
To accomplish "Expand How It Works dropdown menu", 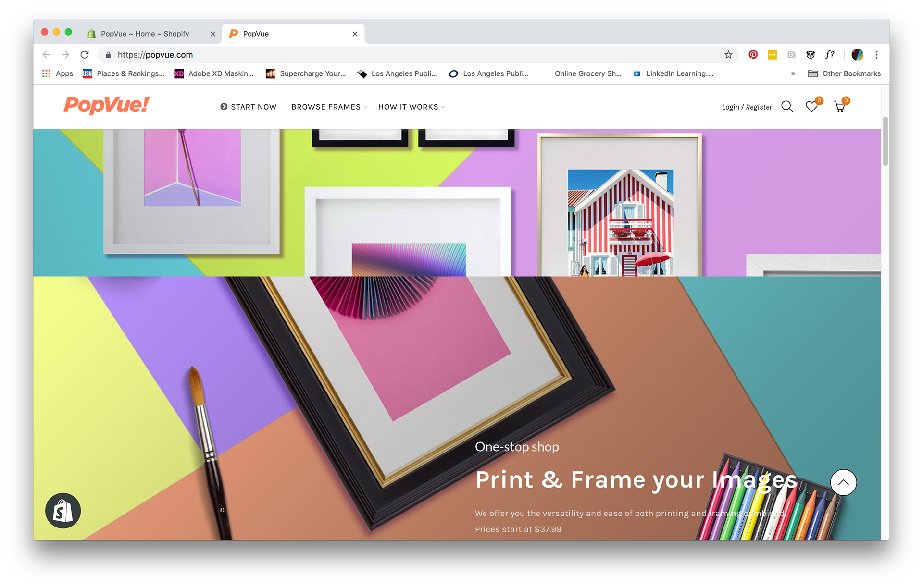I will pyautogui.click(x=412, y=107).
